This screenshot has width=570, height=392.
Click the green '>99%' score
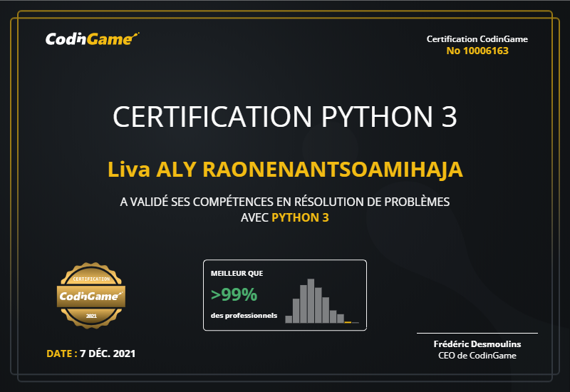point(234,294)
